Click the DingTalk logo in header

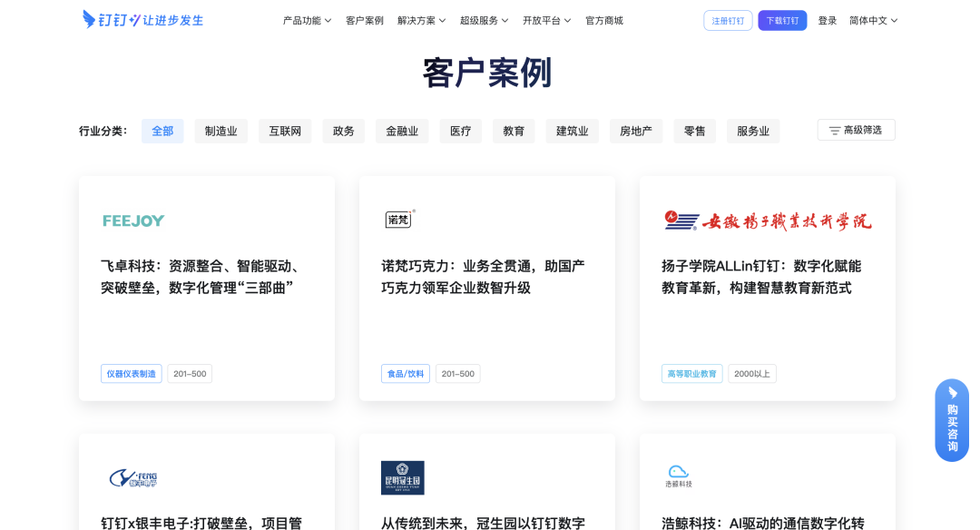pos(143,20)
